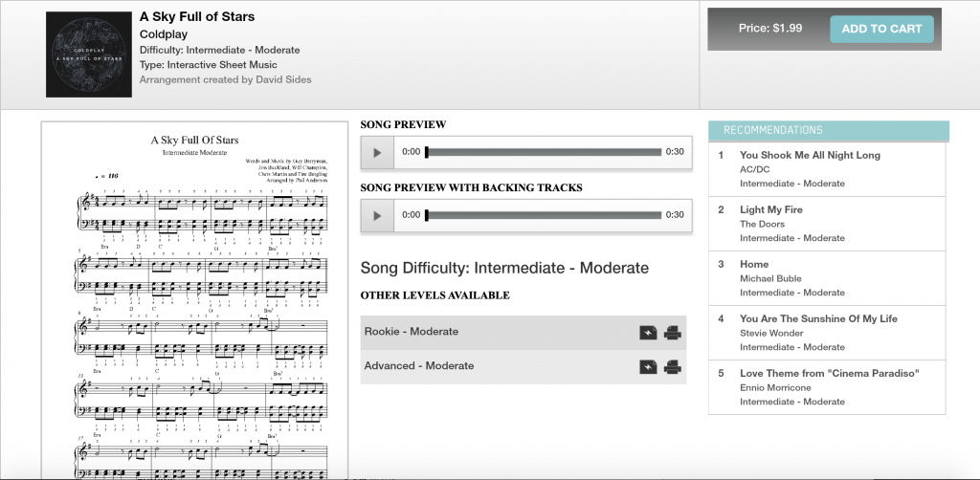Play the preview with backing tracks
Viewport: 980px width, 480px height.
coord(377,215)
